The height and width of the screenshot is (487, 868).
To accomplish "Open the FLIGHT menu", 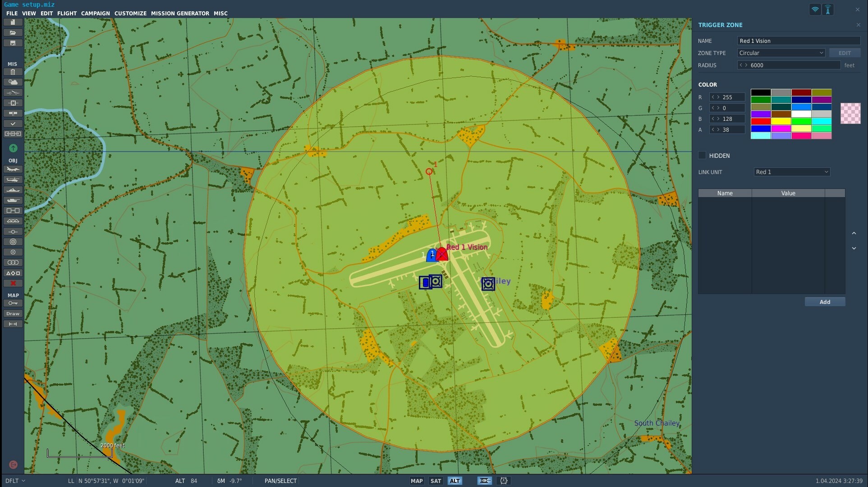I will [67, 13].
